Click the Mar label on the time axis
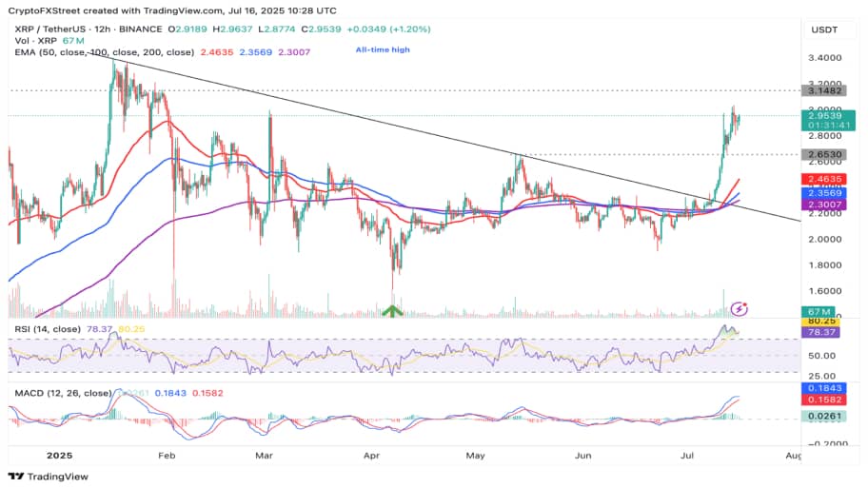Screen dimensions: 868x488 click(264, 456)
